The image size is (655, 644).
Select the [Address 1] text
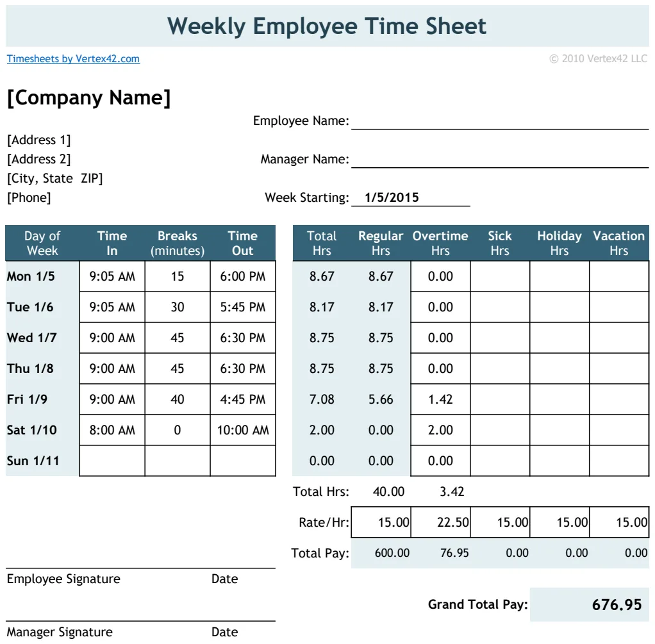click(39, 140)
